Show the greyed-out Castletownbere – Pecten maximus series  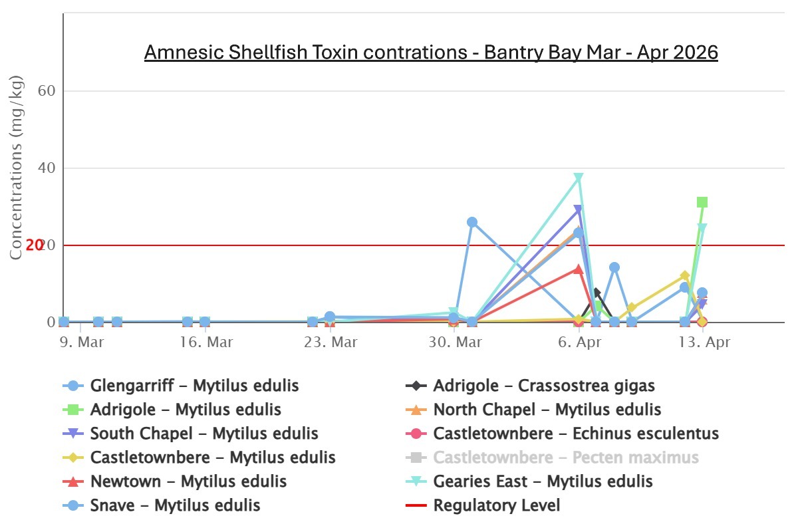coord(565,458)
